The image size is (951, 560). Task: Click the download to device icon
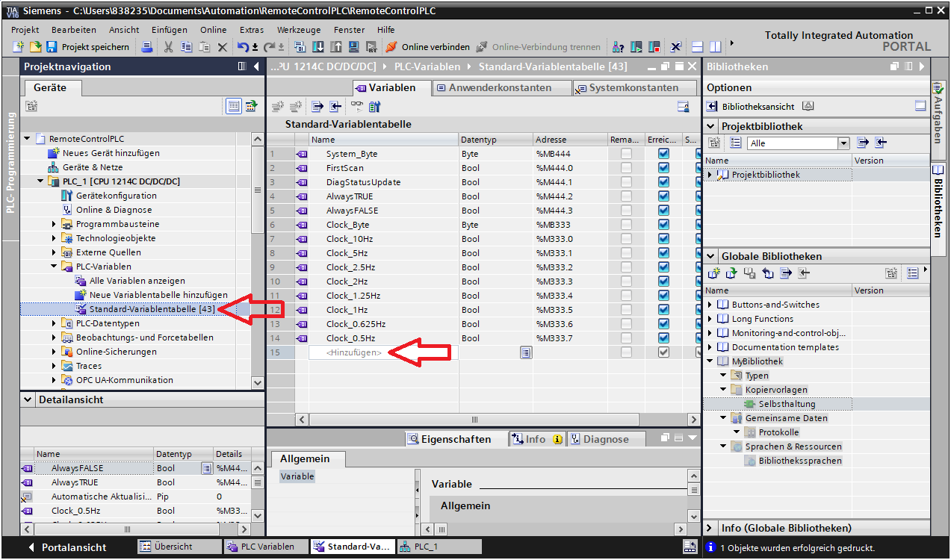click(x=317, y=47)
